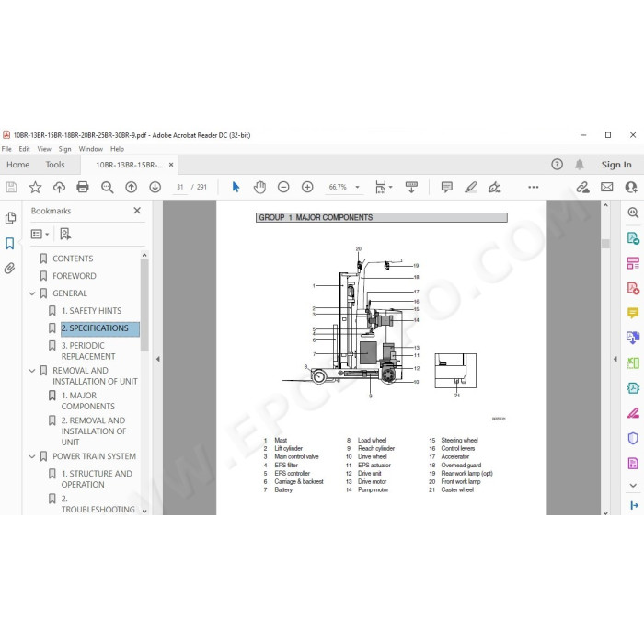
Task: Add a sticky note comment
Action: point(447,188)
